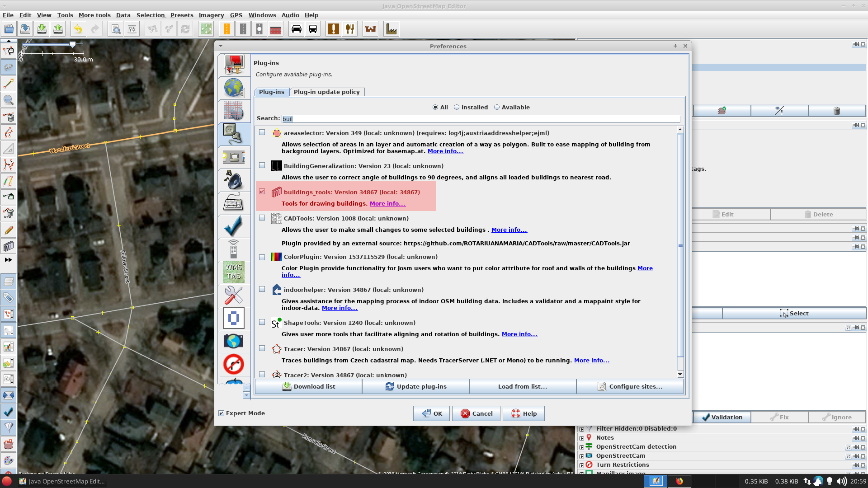Open the Imagery menu

click(x=211, y=15)
